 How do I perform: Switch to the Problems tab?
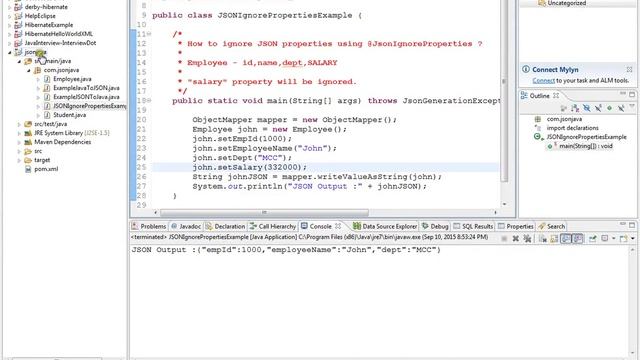point(149,226)
